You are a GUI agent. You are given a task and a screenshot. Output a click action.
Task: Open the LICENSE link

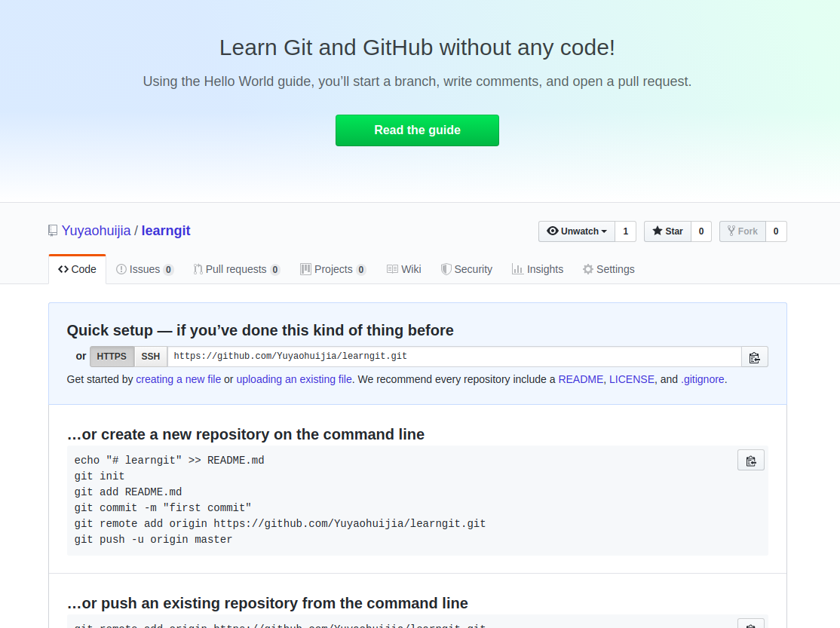tap(632, 379)
